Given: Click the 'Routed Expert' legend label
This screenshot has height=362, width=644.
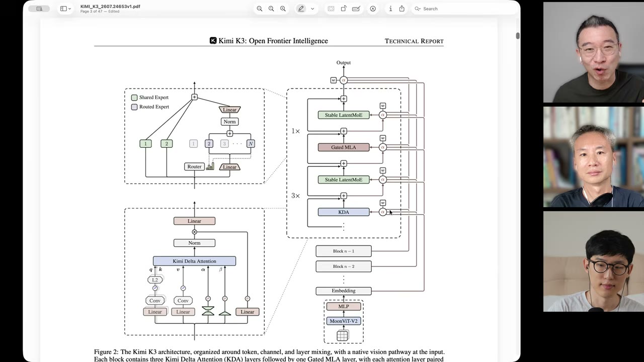Looking at the screenshot, I should (x=154, y=107).
